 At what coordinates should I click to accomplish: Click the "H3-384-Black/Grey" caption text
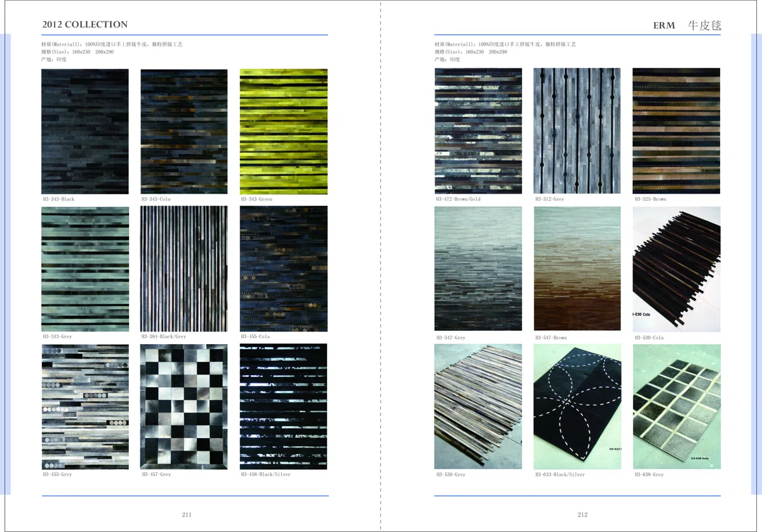click(x=164, y=336)
